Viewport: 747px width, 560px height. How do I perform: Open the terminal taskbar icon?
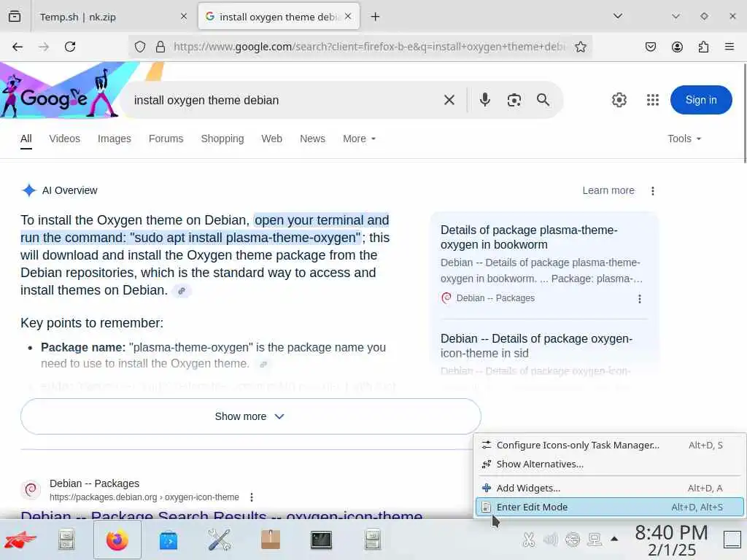point(321,540)
